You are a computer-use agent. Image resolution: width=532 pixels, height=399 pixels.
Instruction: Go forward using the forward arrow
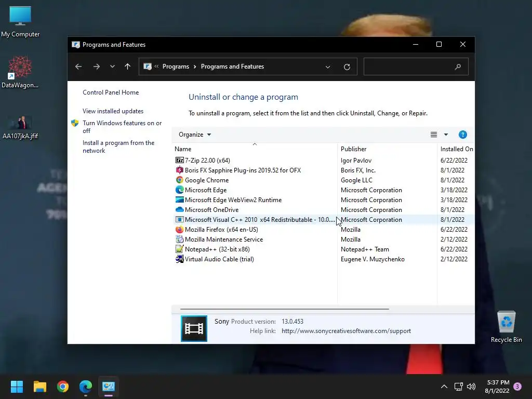pos(96,66)
